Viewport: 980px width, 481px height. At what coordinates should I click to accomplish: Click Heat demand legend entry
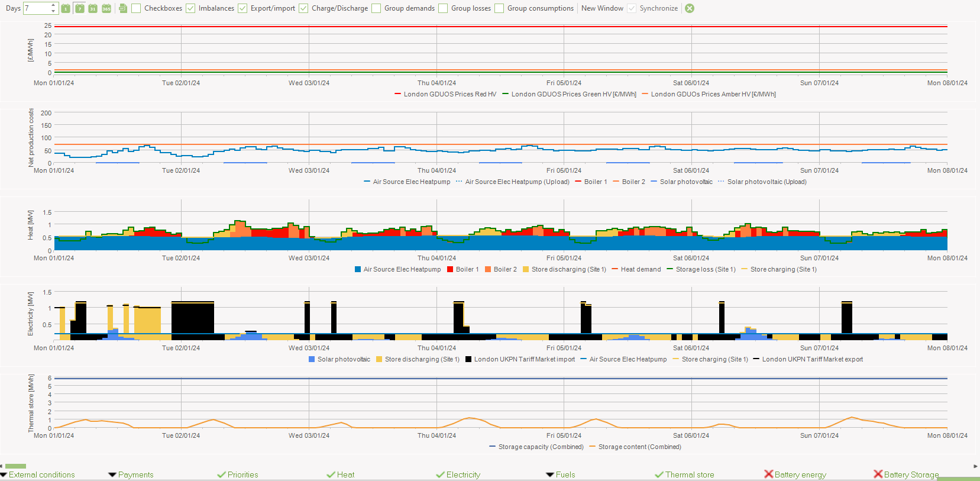(x=636, y=269)
